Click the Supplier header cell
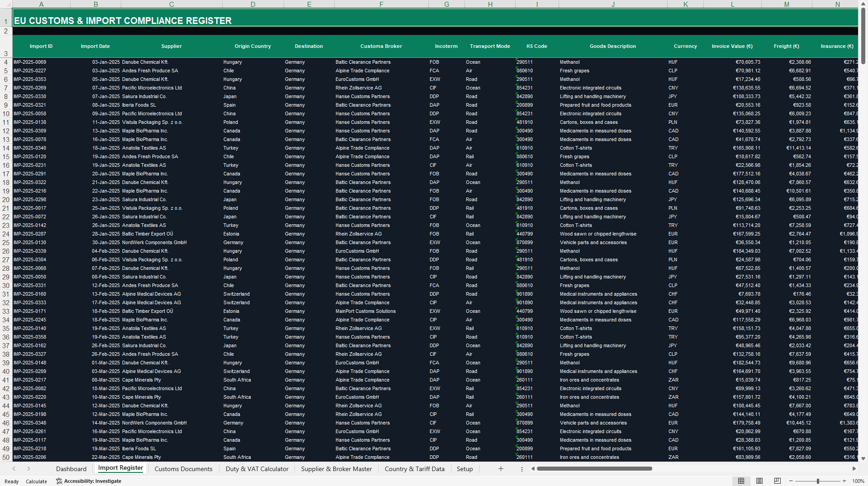 171,46
